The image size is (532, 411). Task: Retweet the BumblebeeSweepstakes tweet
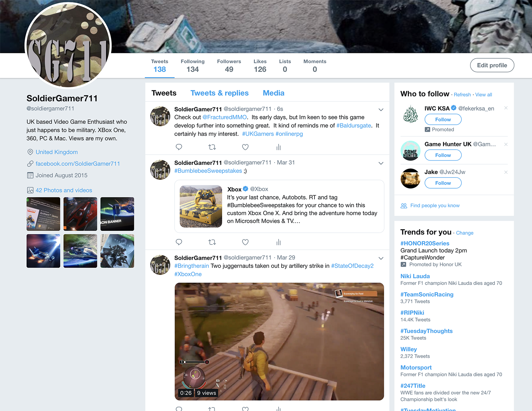[212, 242]
